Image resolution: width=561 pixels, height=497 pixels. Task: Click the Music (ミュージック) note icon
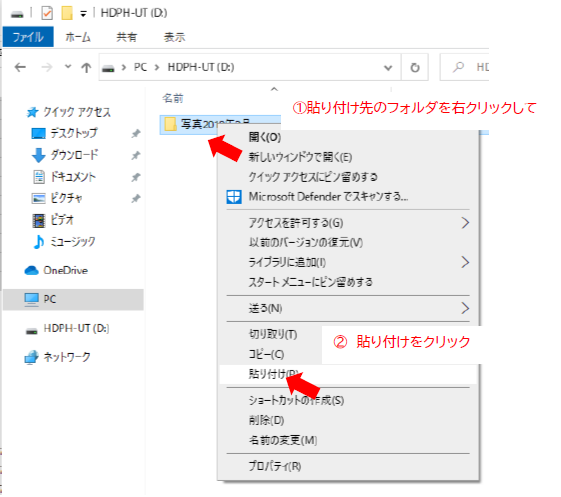[38, 242]
